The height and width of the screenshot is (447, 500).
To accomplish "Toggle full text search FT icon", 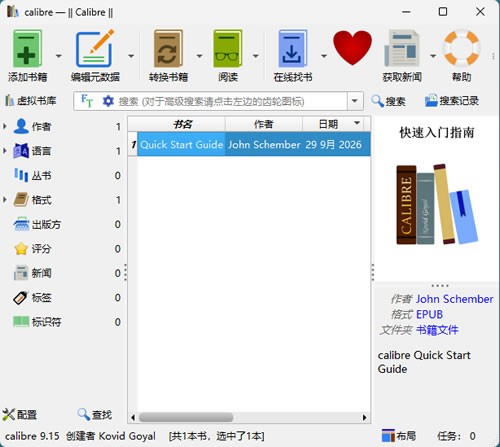I will pos(87,101).
